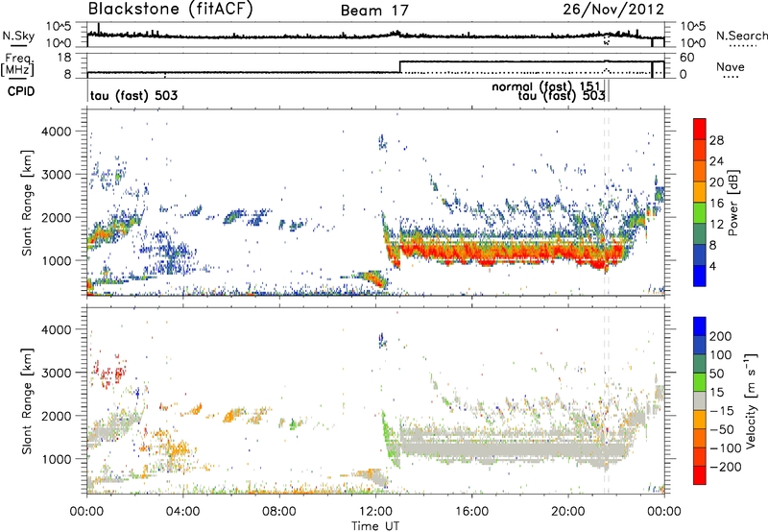The image size is (768, 532).
Task: Click the "08:00" time tick label
Action: (x=279, y=512)
